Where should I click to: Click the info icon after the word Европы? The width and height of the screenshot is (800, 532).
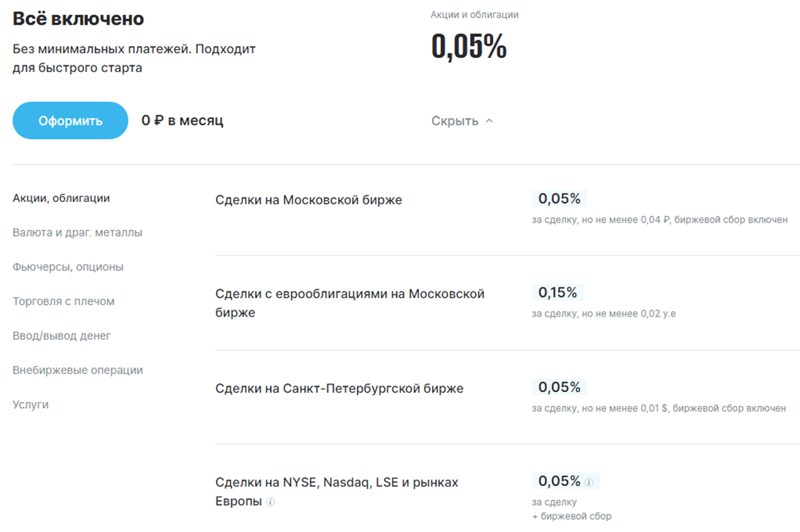(x=270, y=502)
